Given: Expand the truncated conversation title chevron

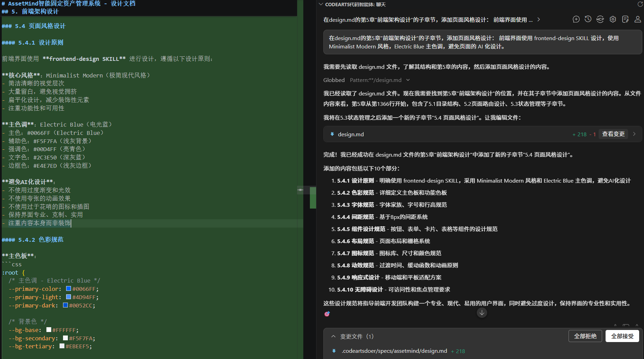Looking at the screenshot, I should [x=539, y=19].
